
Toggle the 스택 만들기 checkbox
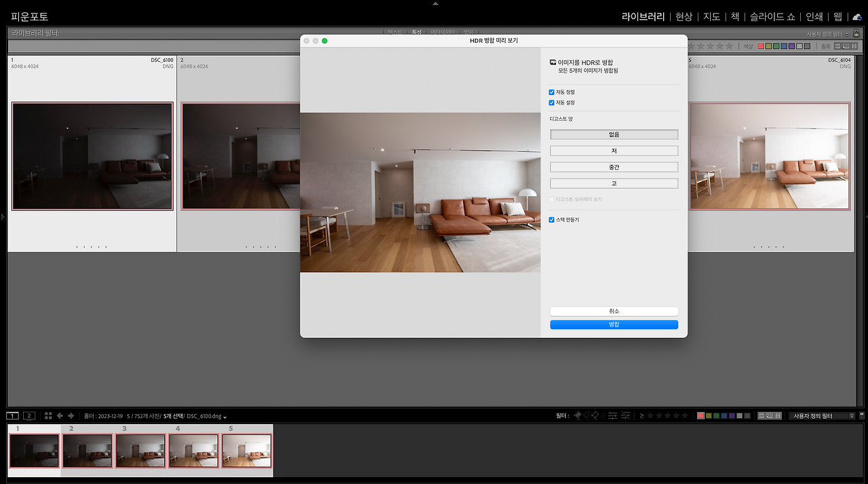click(552, 220)
